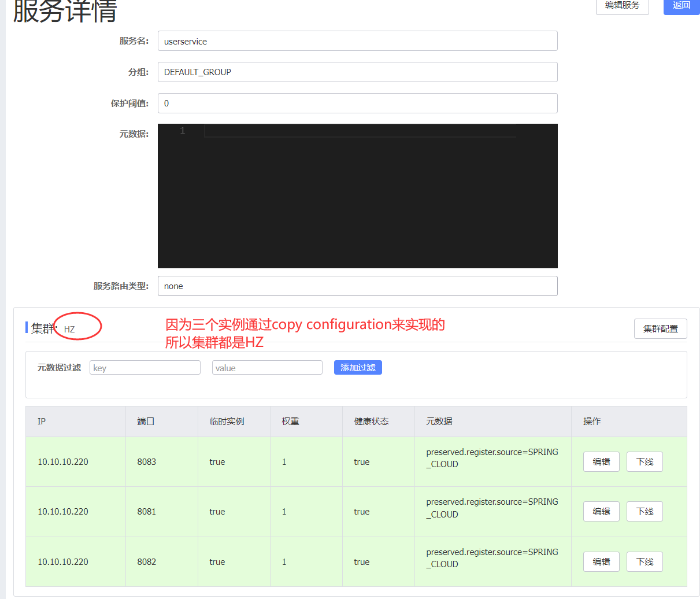This screenshot has width=700, height=599.
Task: Click inside the 元数据 code editor
Action: pyautogui.click(x=357, y=196)
